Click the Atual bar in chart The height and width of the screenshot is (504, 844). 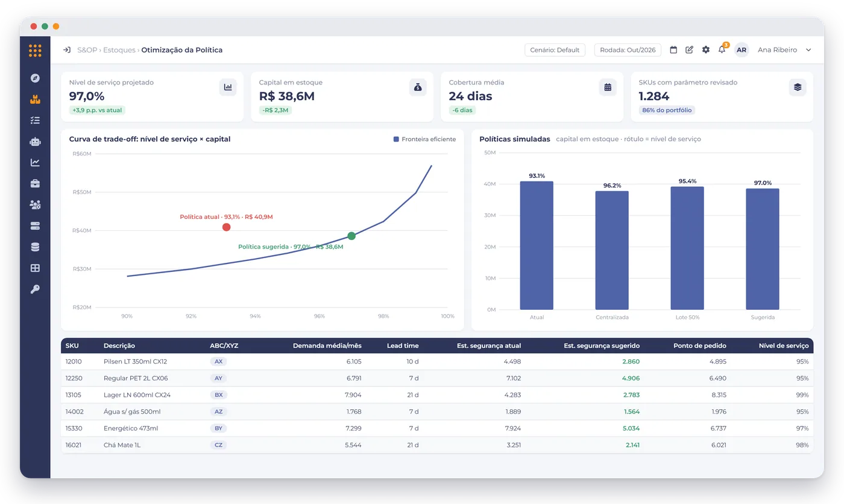tap(537, 245)
